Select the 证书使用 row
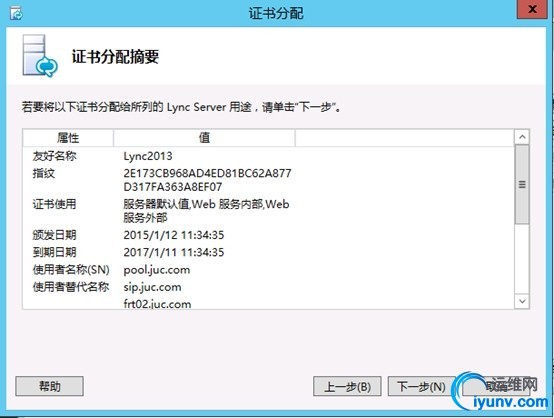The image size is (554, 418). (x=269, y=211)
